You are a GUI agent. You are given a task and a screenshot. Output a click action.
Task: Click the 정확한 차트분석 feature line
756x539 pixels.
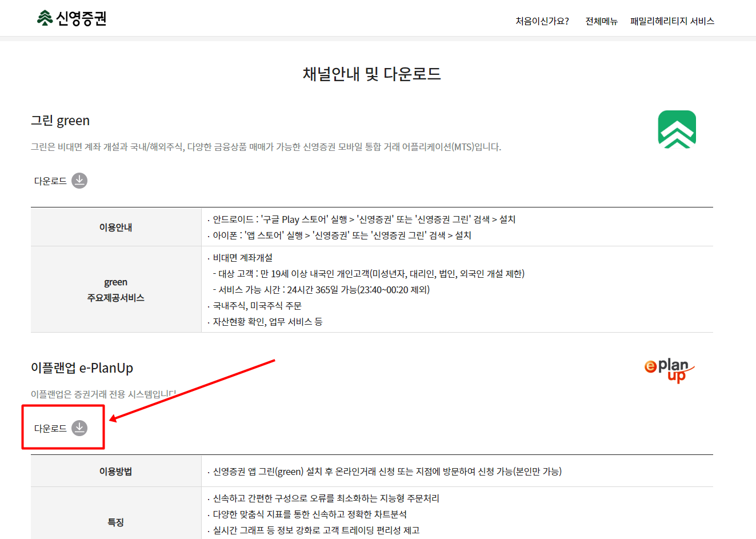pos(307,514)
